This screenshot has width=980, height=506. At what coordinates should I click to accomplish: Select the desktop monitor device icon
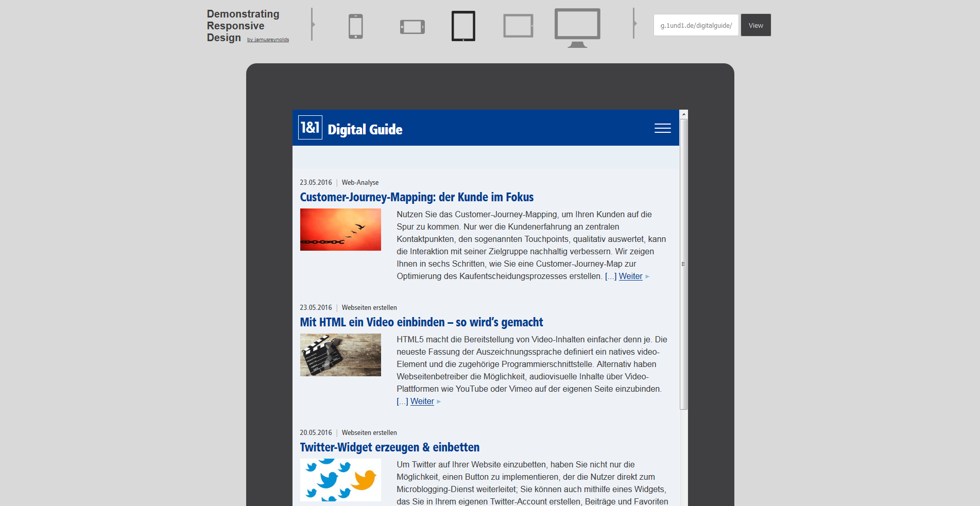coord(577,28)
